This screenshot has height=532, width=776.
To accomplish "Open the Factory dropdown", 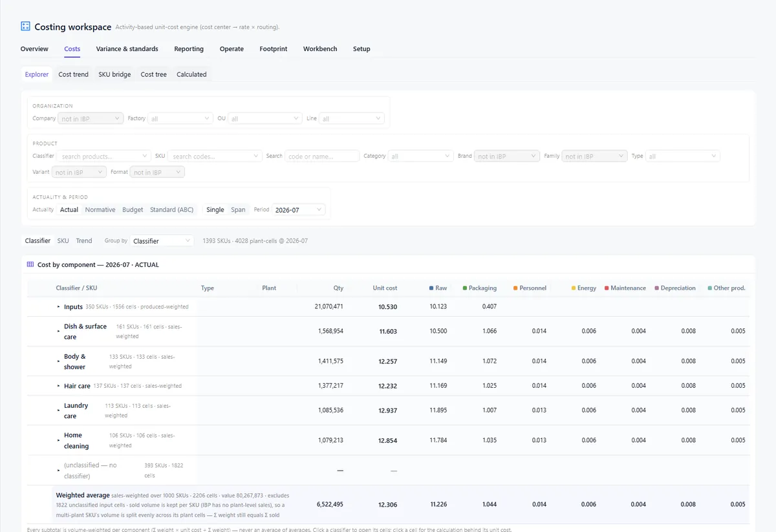I will click(x=180, y=119).
